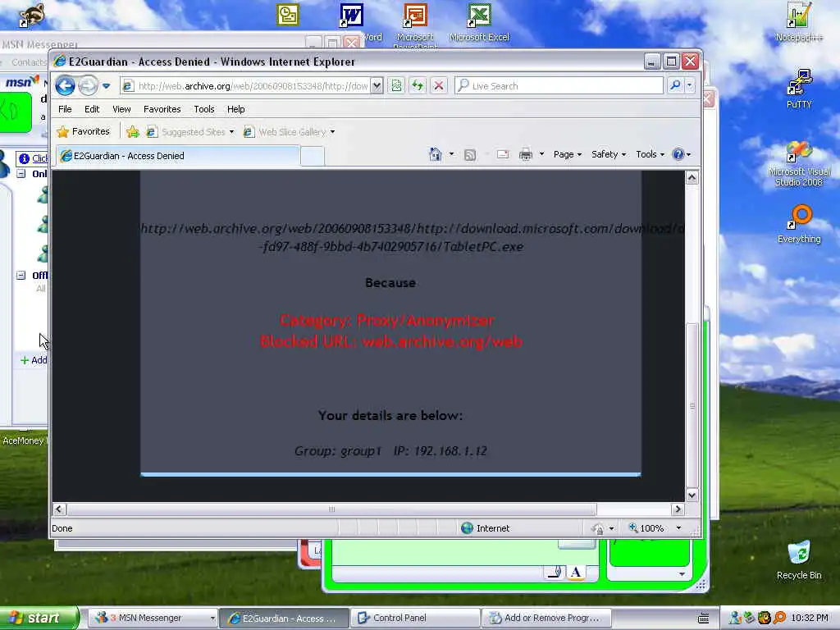
Task: Click the RSS feeds icon
Action: [470, 155]
